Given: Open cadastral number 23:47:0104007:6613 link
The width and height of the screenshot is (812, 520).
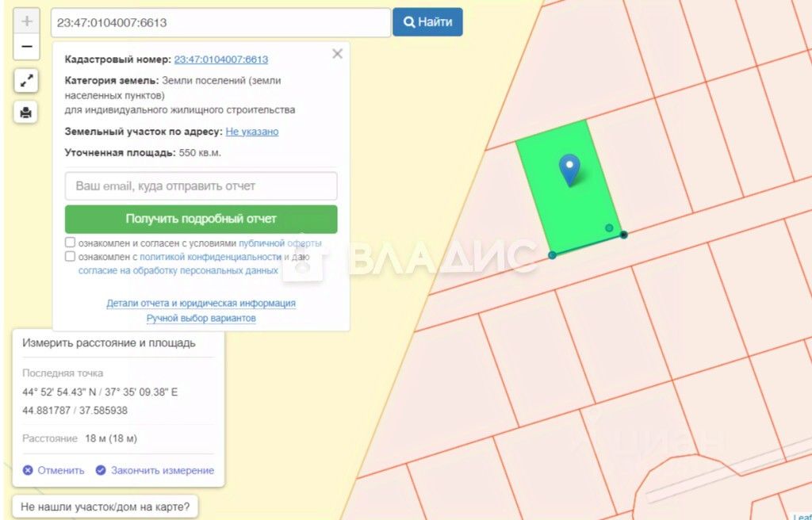Looking at the screenshot, I should point(221,59).
